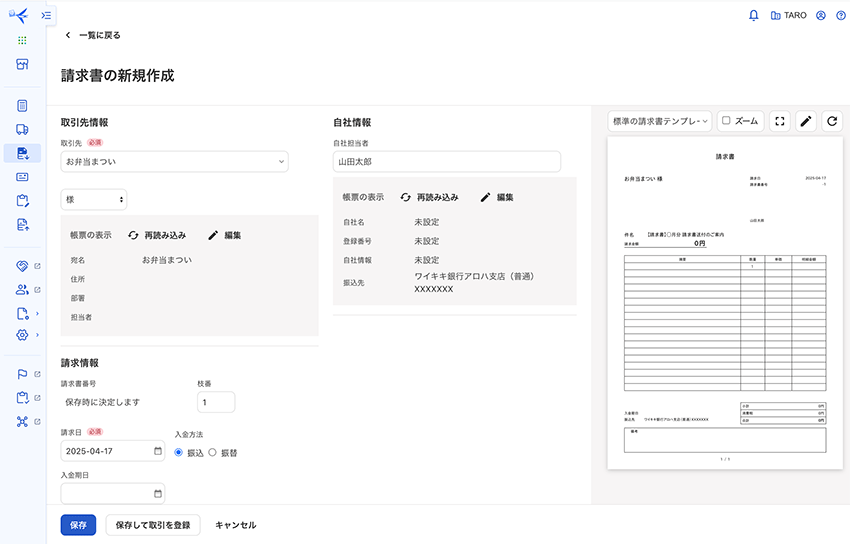
Task: Select the 振替 payment method
Action: [x=212, y=452]
